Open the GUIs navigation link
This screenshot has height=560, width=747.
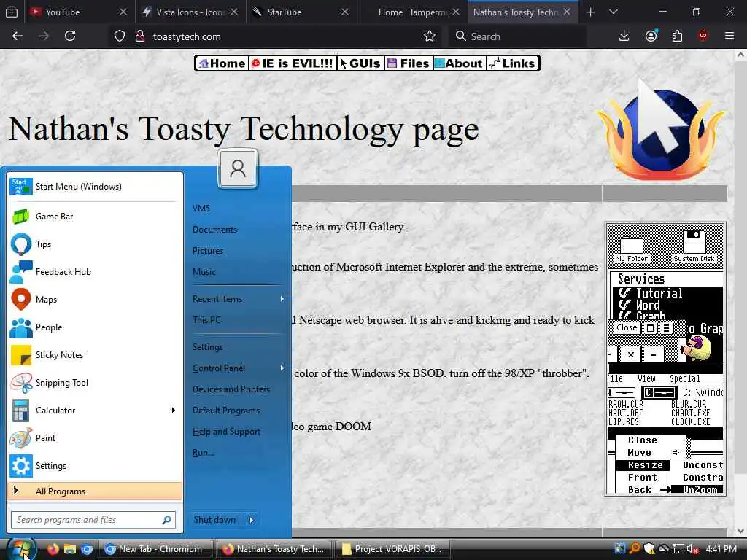360,63
